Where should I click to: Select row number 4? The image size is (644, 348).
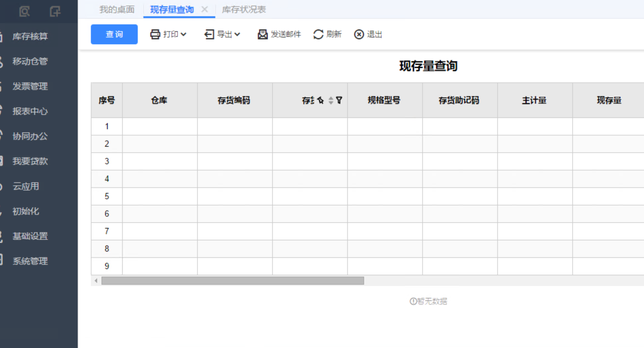click(107, 179)
